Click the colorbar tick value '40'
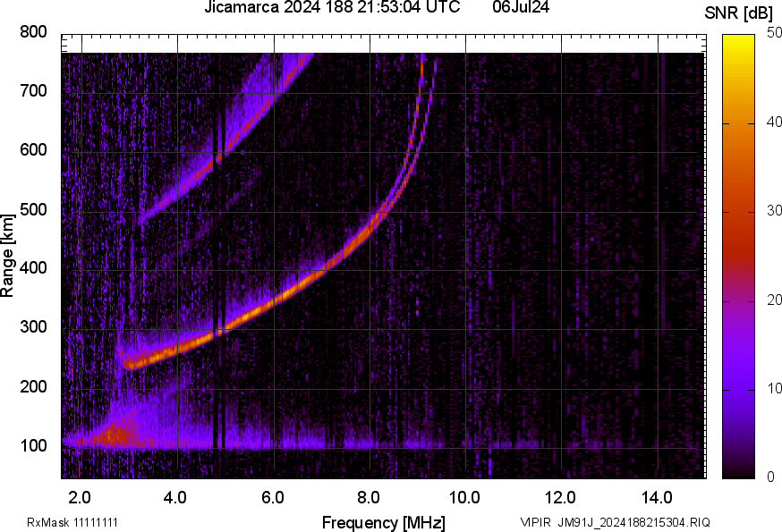This screenshot has height=532, width=782. tap(774, 122)
